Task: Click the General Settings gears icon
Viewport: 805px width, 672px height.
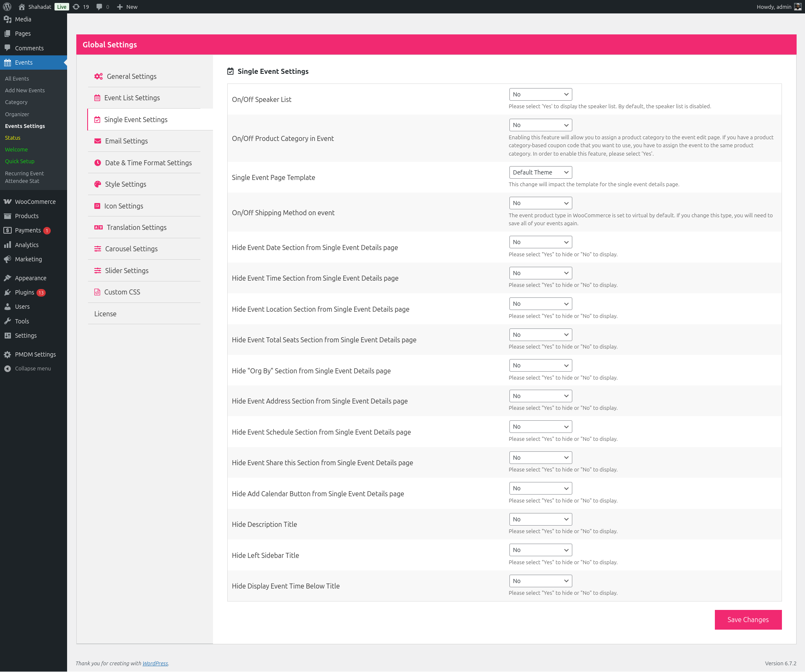Action: point(99,76)
